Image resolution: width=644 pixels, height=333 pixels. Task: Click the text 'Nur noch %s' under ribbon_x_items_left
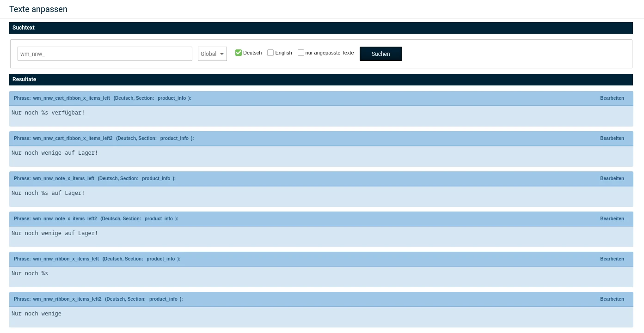[x=30, y=273]
